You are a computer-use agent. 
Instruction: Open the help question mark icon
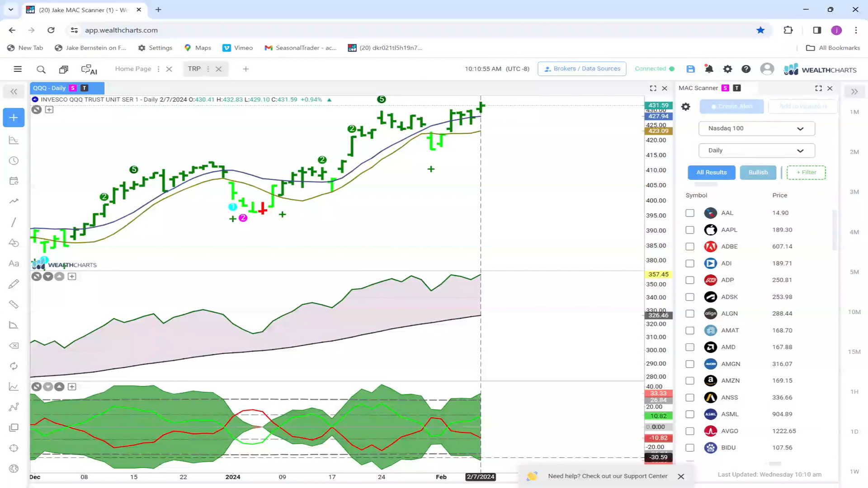click(746, 69)
